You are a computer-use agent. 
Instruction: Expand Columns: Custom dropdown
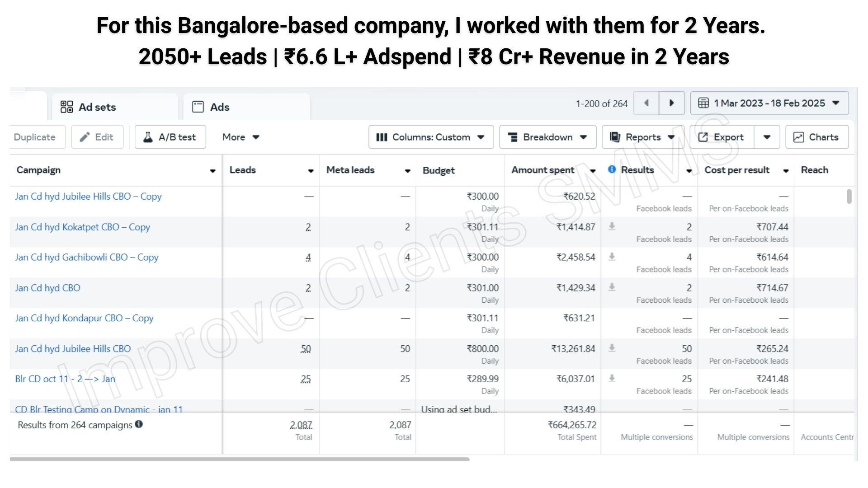click(x=431, y=137)
